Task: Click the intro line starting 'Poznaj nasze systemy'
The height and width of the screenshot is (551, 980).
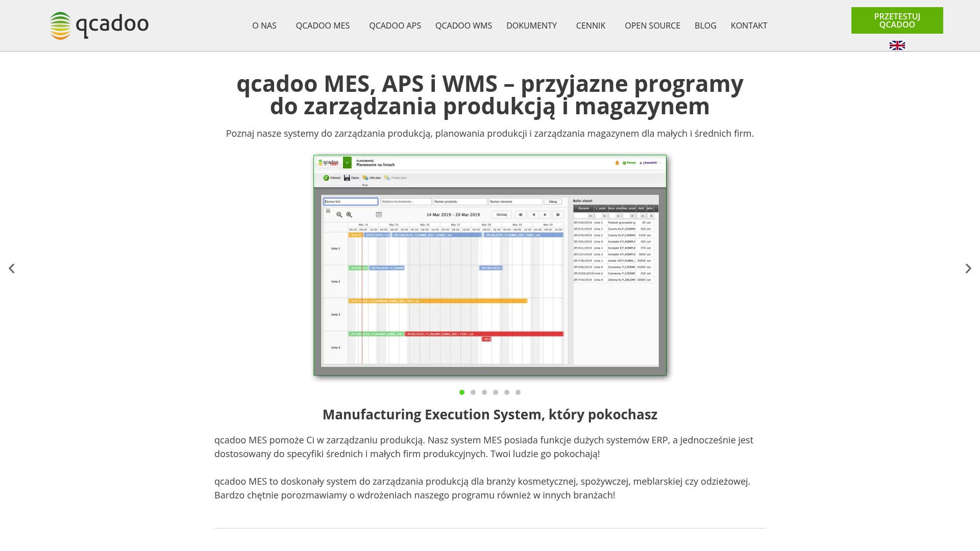Action: pyautogui.click(x=490, y=134)
